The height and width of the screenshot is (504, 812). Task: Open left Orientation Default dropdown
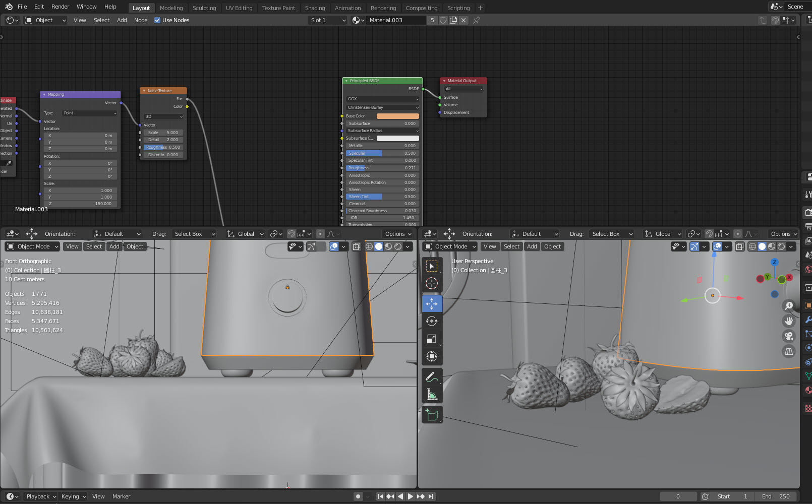117,234
